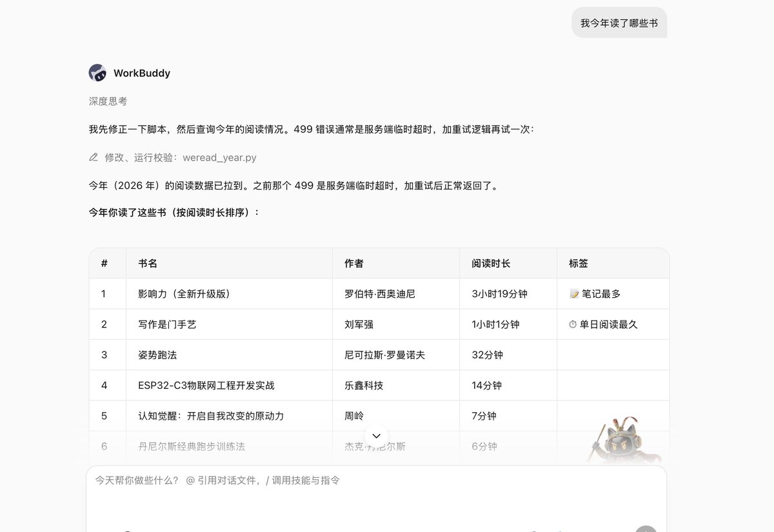Expand the 深度思考 section
774x532 pixels.
click(108, 101)
